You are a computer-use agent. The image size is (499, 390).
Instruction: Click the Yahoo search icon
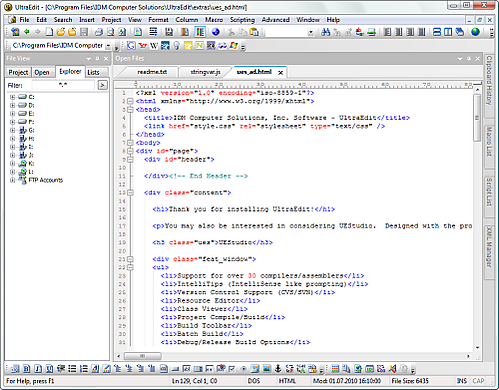pyautogui.click(x=143, y=46)
